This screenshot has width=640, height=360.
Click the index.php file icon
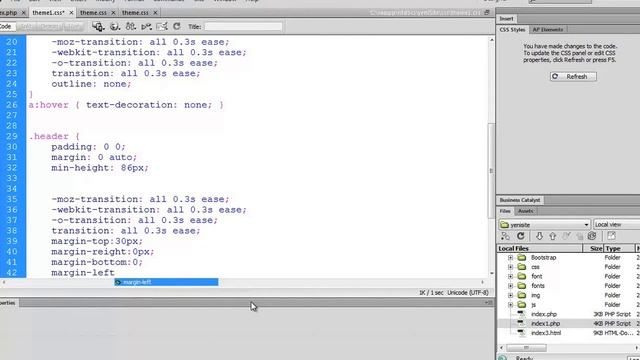(522, 314)
